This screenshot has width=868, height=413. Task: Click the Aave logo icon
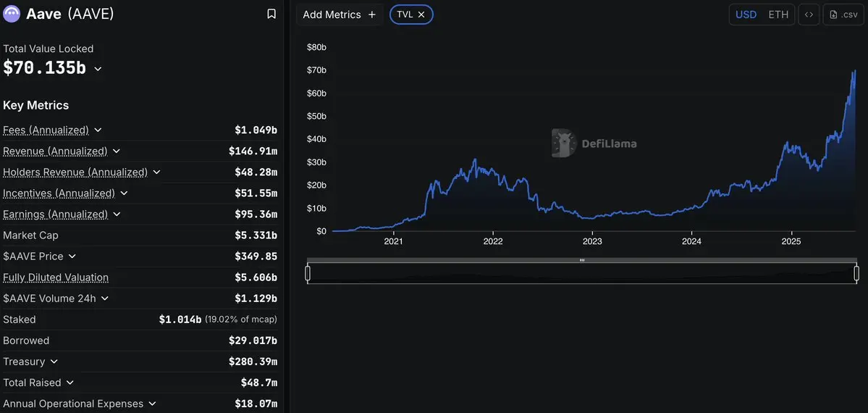(12, 14)
